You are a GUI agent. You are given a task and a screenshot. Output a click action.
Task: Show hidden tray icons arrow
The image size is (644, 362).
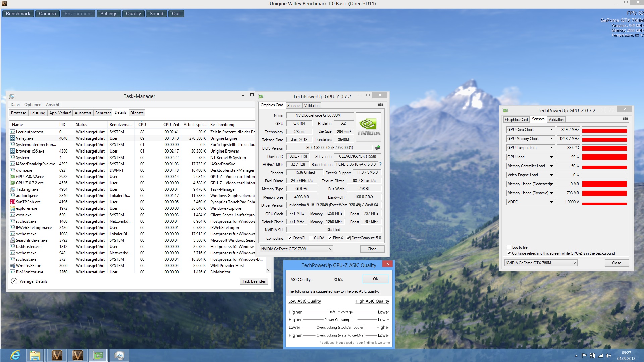coord(576,356)
